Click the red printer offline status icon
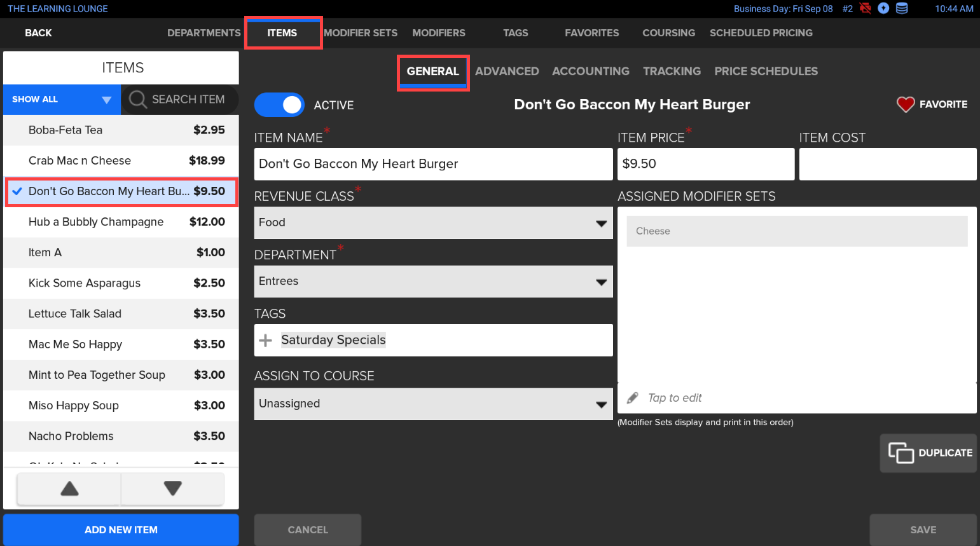This screenshot has height=546, width=980. 866,8
